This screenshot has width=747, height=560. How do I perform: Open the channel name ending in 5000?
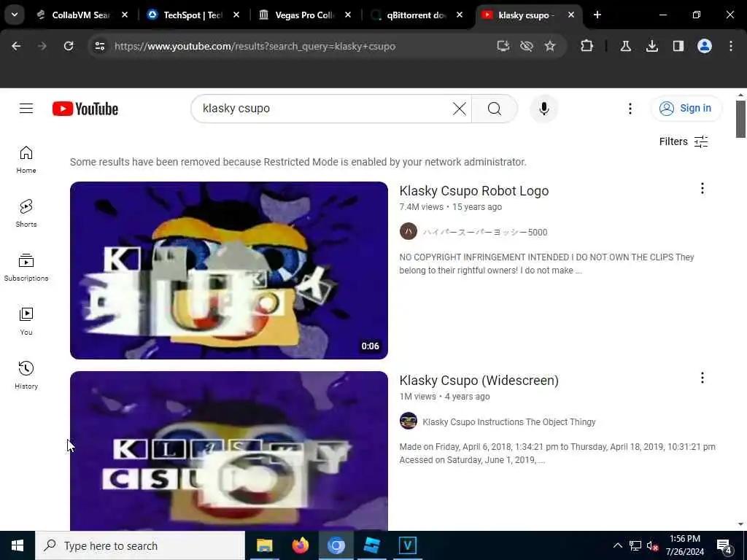(x=485, y=233)
